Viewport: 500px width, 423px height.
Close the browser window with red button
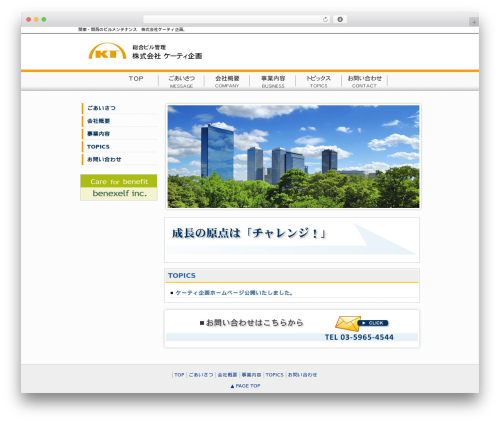pyautogui.click(x=29, y=20)
